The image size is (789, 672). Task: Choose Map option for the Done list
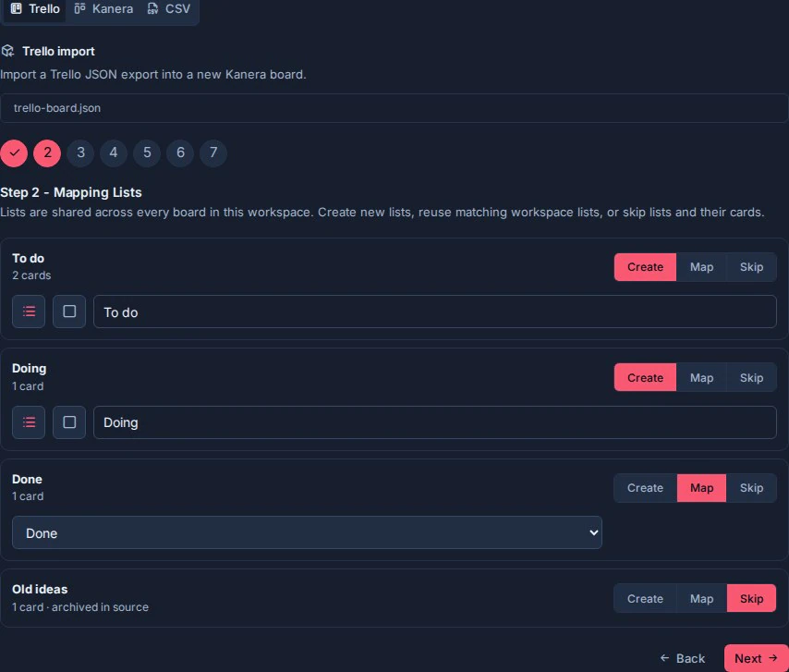click(x=701, y=488)
